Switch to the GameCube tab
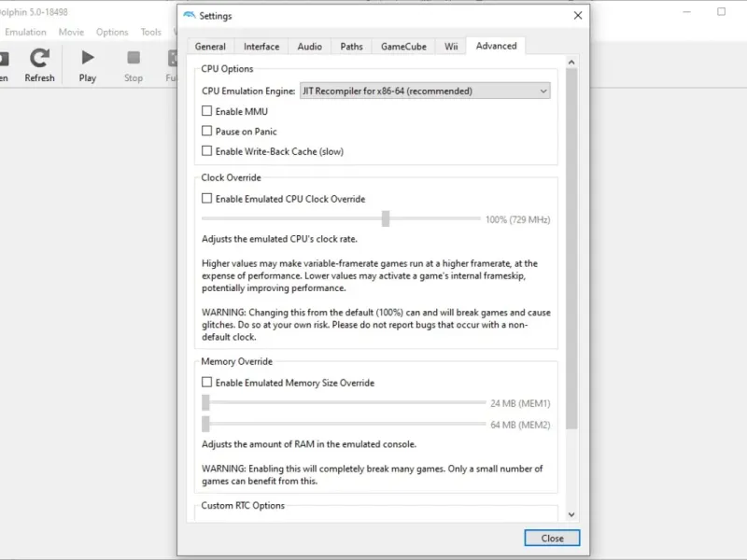Viewport: 747px width, 560px height. (x=403, y=47)
